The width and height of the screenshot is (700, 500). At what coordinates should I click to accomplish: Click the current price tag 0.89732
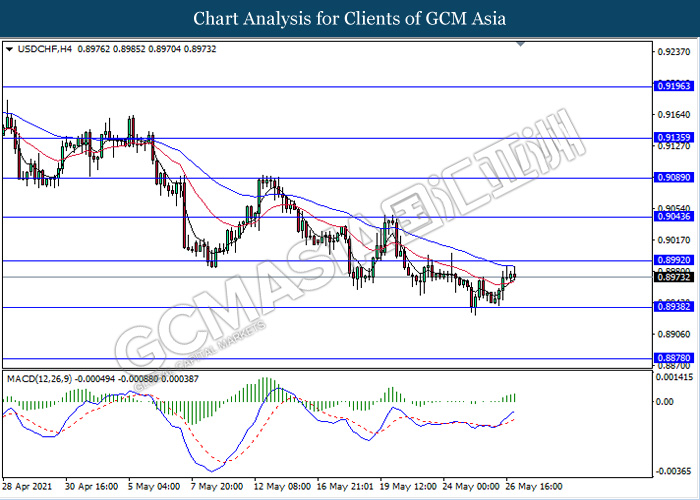coord(674,277)
